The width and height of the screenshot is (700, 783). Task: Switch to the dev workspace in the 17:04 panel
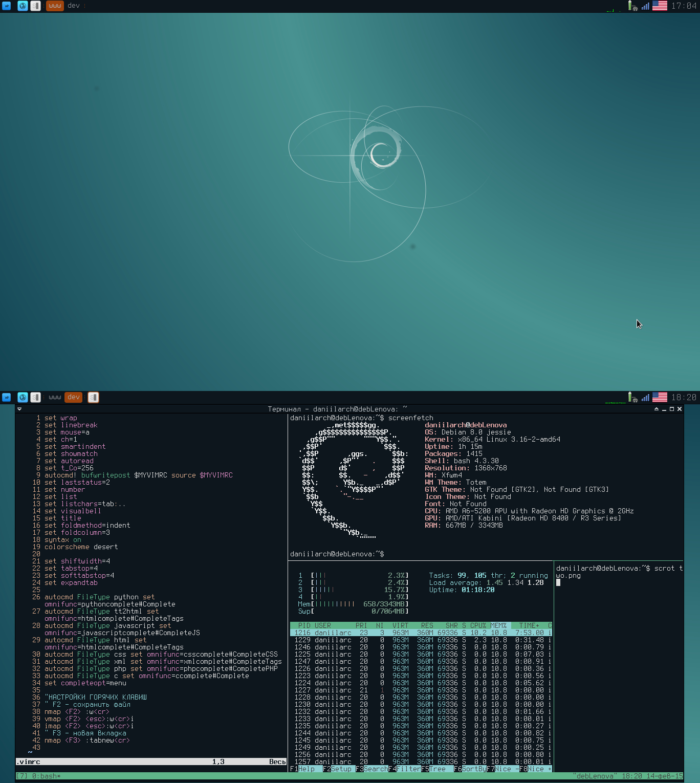[74, 6]
